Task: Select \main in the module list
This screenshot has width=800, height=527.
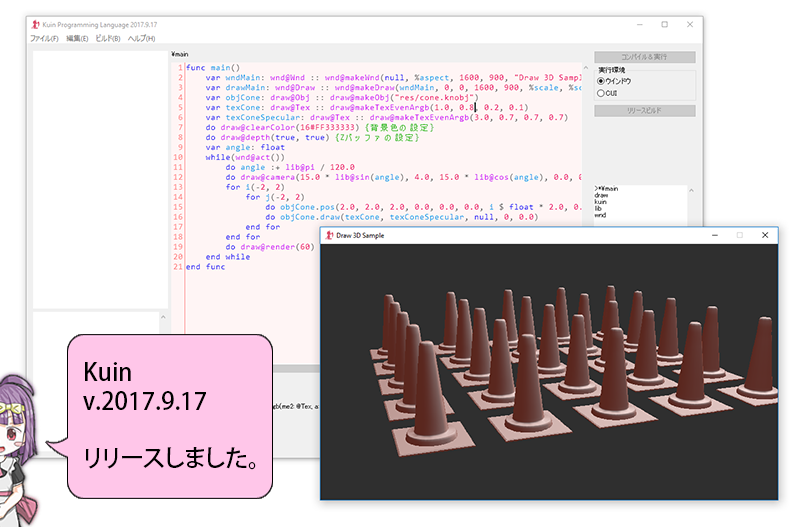Action: pos(607,188)
